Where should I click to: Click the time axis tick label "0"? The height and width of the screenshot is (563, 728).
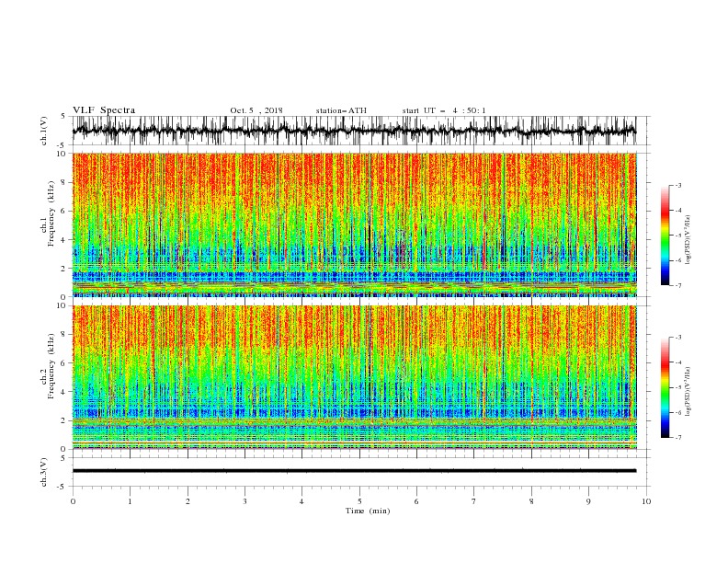click(x=73, y=501)
